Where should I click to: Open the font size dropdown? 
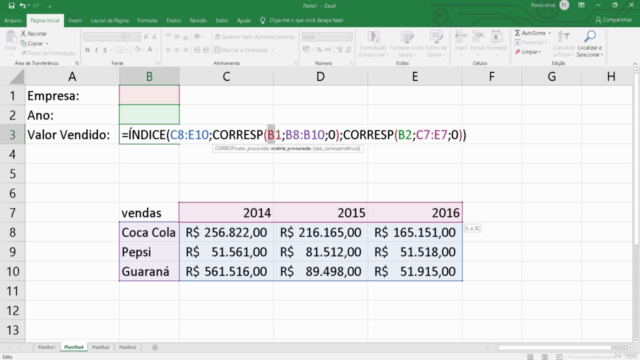coord(139,37)
